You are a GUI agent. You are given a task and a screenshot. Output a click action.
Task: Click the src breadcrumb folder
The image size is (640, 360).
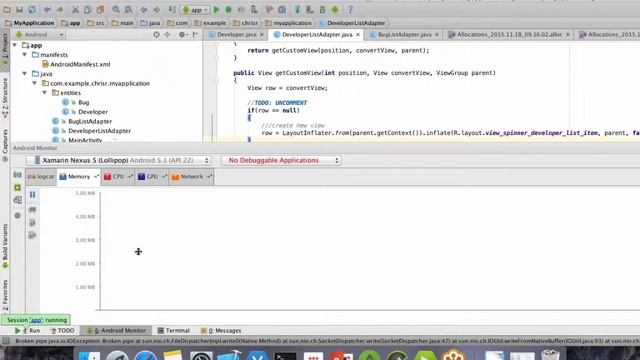pos(96,23)
